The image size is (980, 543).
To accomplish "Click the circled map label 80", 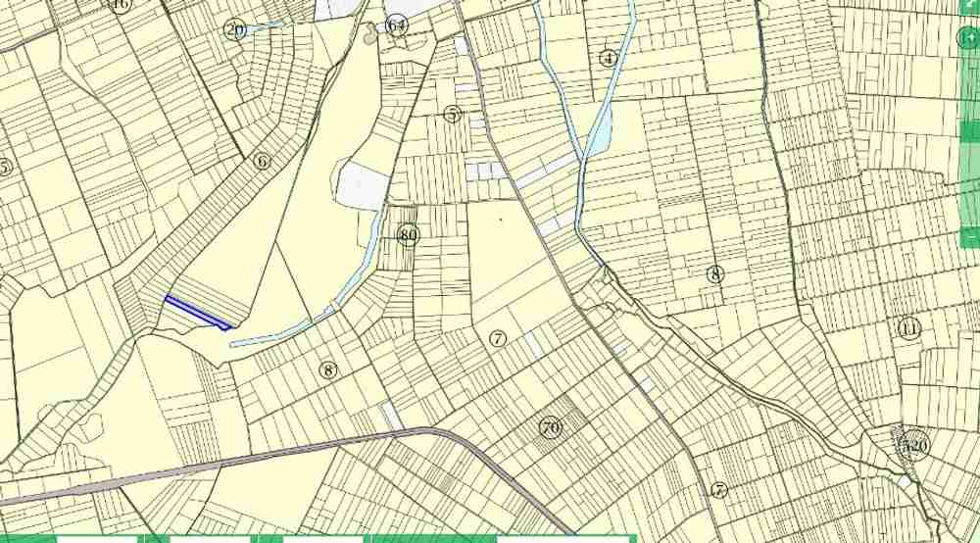I will (x=408, y=235).
